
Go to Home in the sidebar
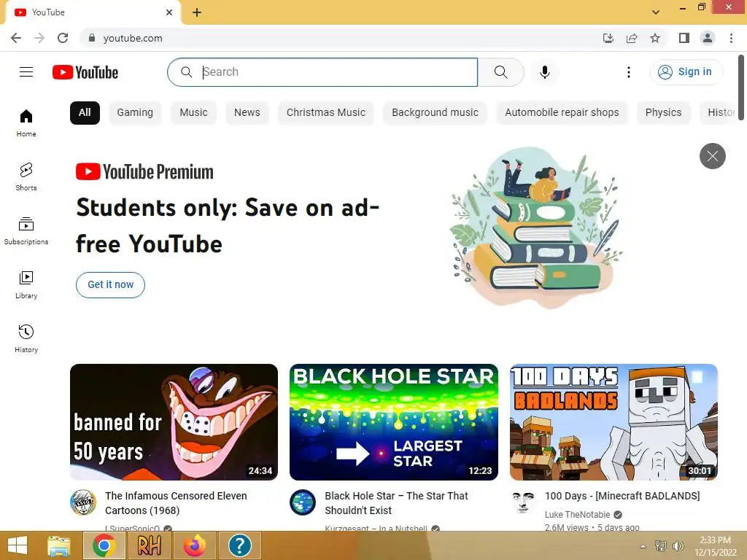(26, 122)
